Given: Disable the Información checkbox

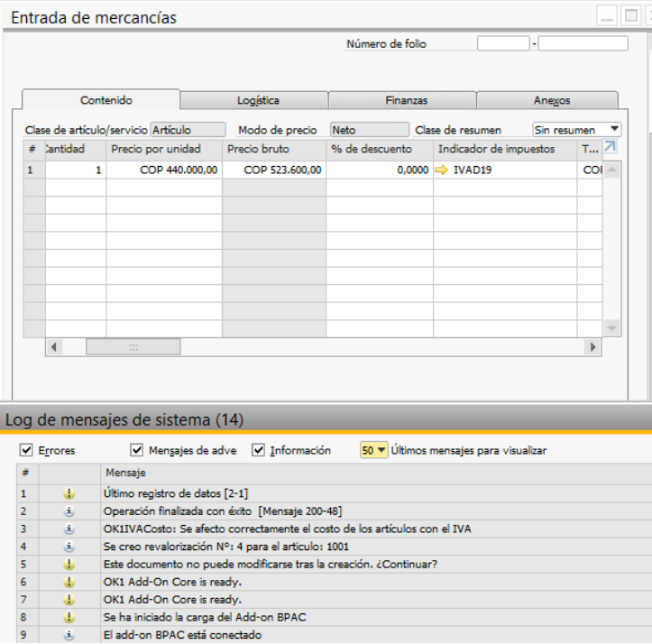Looking at the screenshot, I should click(x=259, y=450).
